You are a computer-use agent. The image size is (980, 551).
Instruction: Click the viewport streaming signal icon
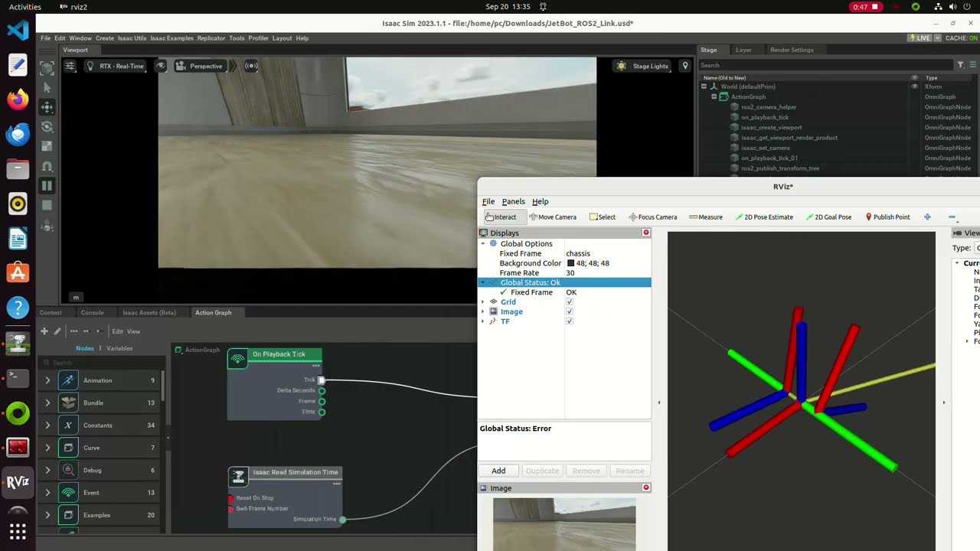(x=251, y=66)
